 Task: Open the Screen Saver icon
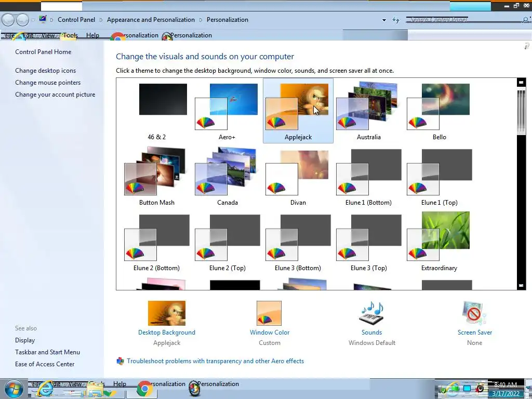(x=474, y=313)
